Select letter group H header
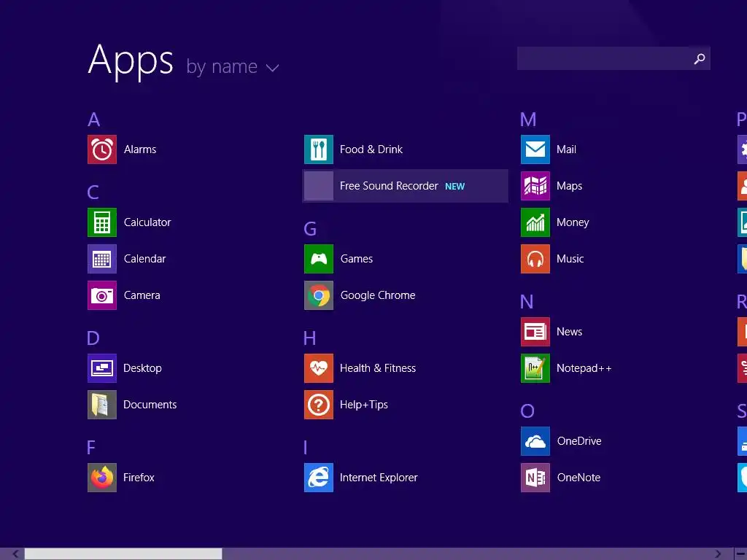Screen dimensions: 747x560 (x=309, y=338)
